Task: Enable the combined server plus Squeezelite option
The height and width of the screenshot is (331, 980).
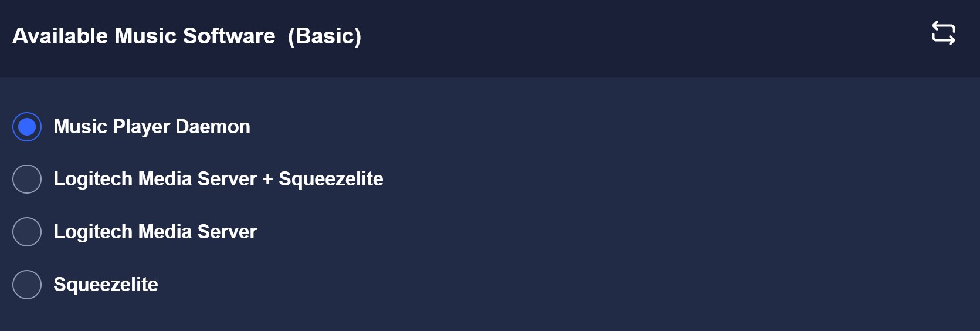Action: click(27, 179)
